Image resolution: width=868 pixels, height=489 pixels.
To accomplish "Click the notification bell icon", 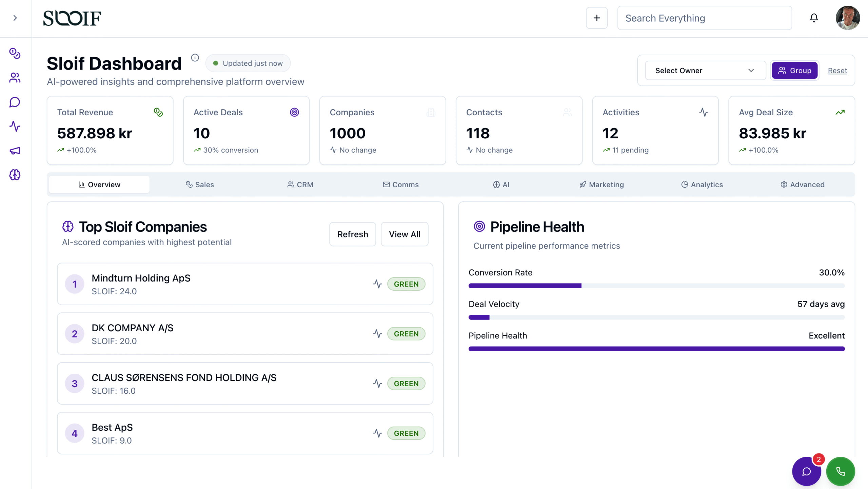I will click(x=814, y=18).
